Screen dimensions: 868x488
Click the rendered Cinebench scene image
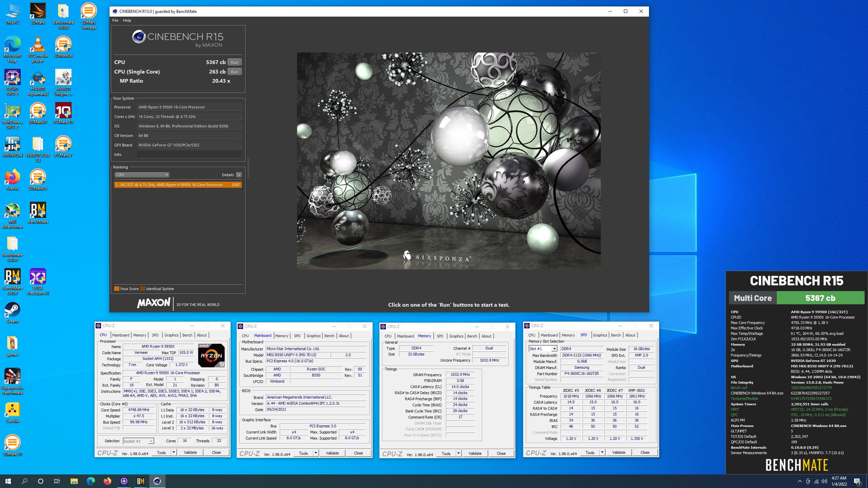[449, 161]
